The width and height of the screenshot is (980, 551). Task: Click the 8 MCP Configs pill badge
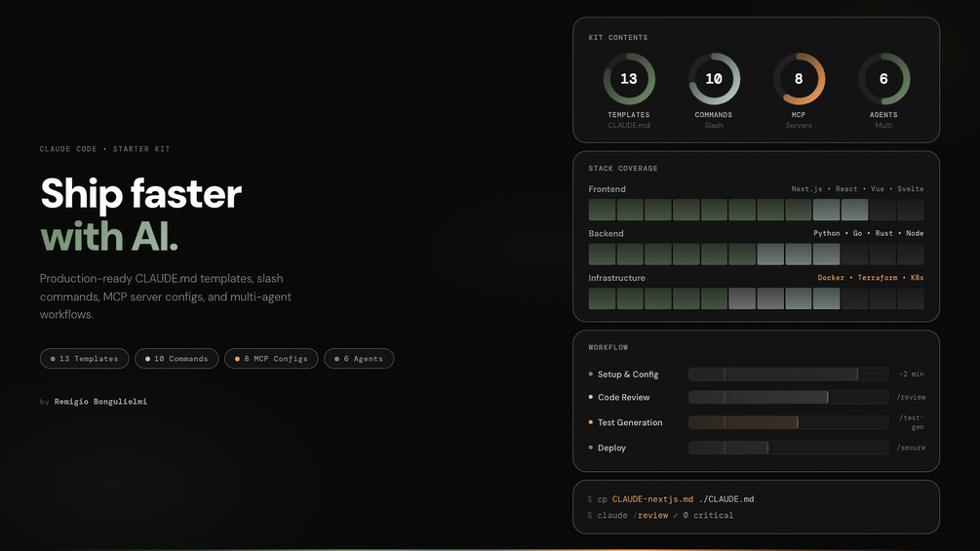point(271,359)
